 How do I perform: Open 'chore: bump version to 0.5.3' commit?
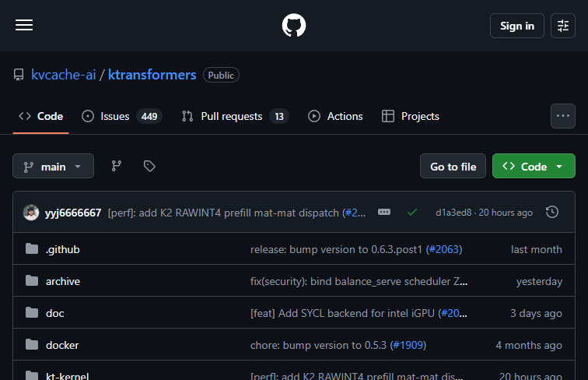[x=318, y=345]
